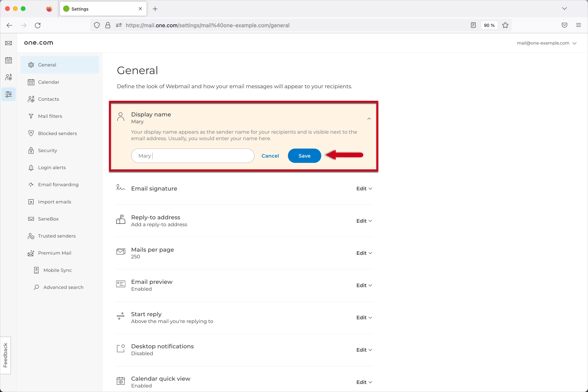Screen dimensions: 588x392
Task: Collapse the Display name section chevron
Action: click(x=369, y=119)
